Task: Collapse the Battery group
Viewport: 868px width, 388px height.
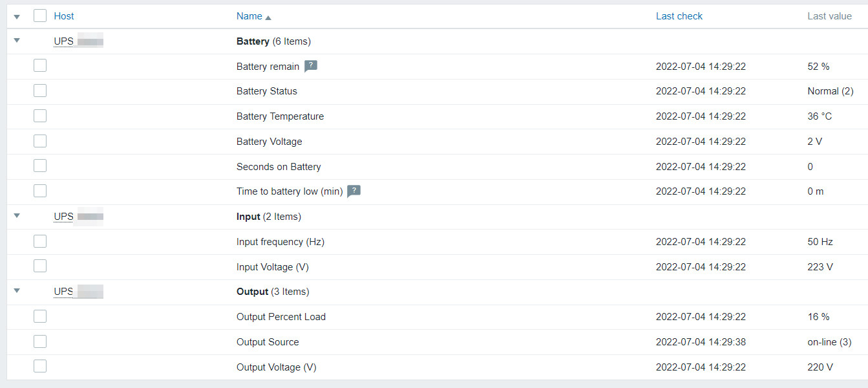Action: (x=17, y=41)
